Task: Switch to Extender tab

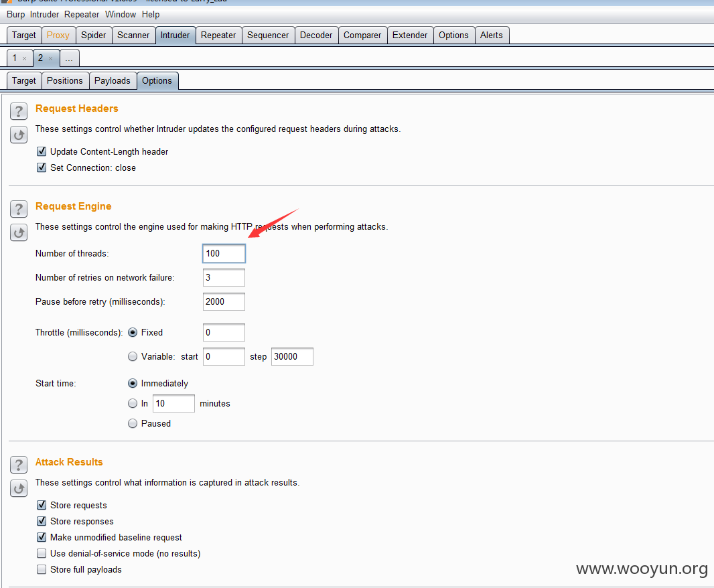Action: pyautogui.click(x=410, y=35)
